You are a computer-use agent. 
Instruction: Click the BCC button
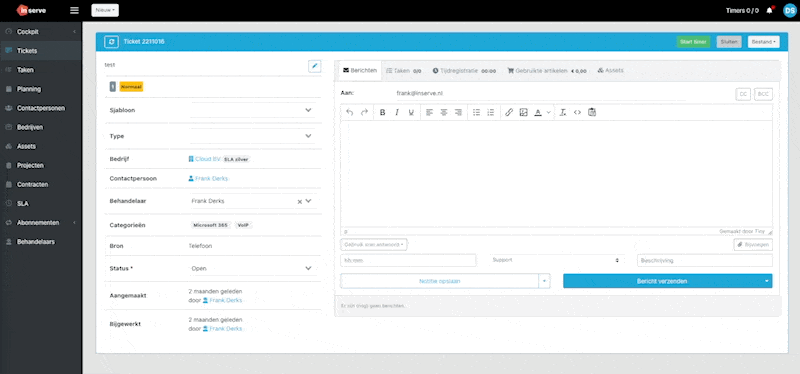[x=763, y=94]
